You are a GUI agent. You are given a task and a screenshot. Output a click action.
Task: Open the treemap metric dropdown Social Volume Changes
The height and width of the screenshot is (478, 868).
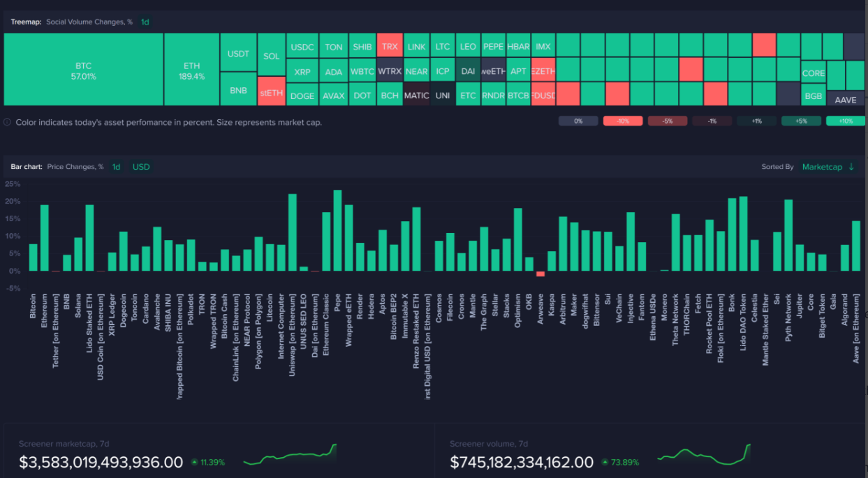point(89,22)
